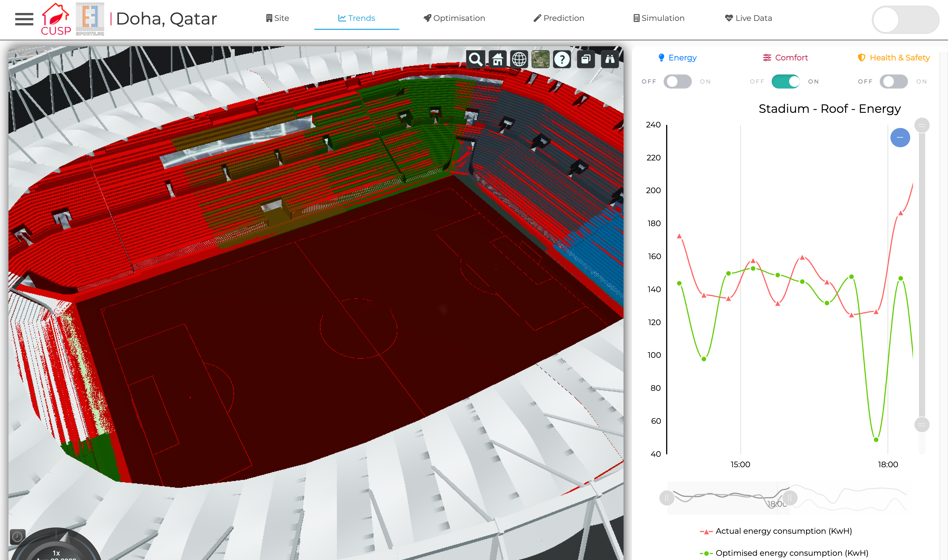Click the SPORTE.3Q logo

click(x=90, y=19)
